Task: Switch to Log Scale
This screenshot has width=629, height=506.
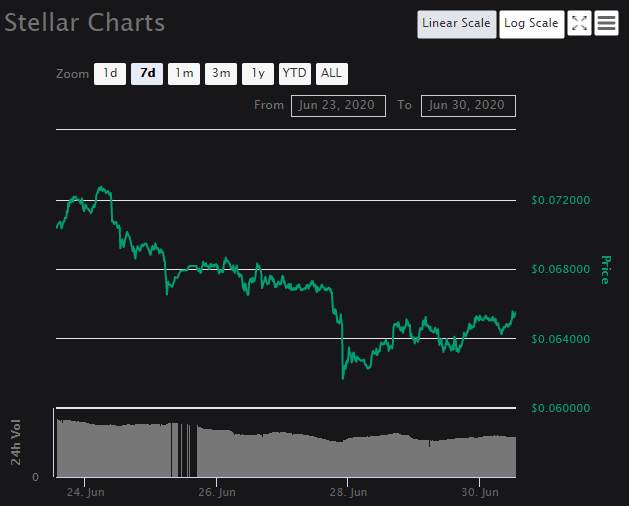Action: point(532,24)
